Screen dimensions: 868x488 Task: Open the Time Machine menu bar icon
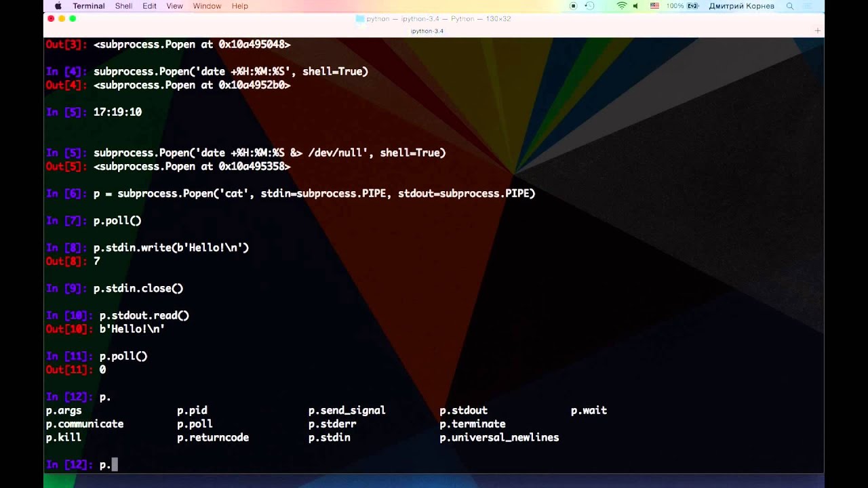589,6
